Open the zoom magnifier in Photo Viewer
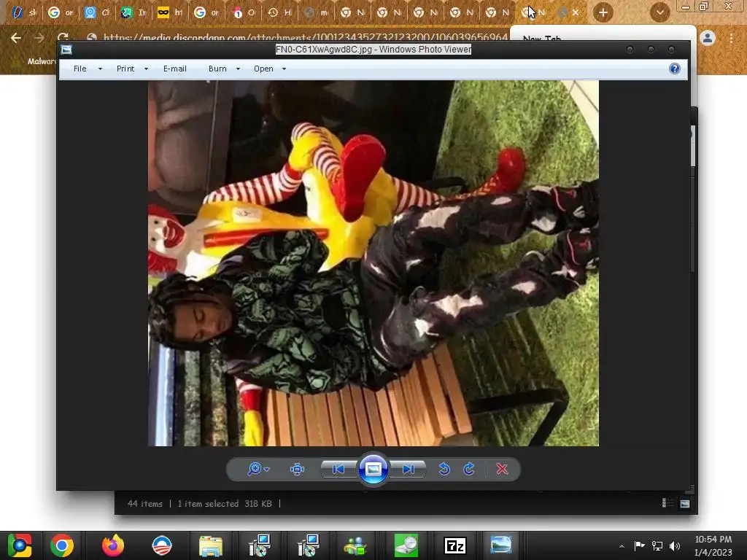Screen dimensions: 747x560 pos(255,469)
